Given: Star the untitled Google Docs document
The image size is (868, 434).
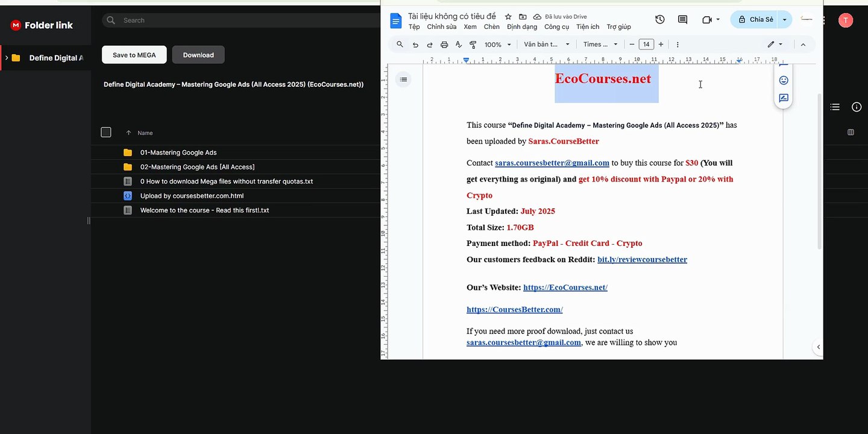Looking at the screenshot, I should pyautogui.click(x=508, y=17).
